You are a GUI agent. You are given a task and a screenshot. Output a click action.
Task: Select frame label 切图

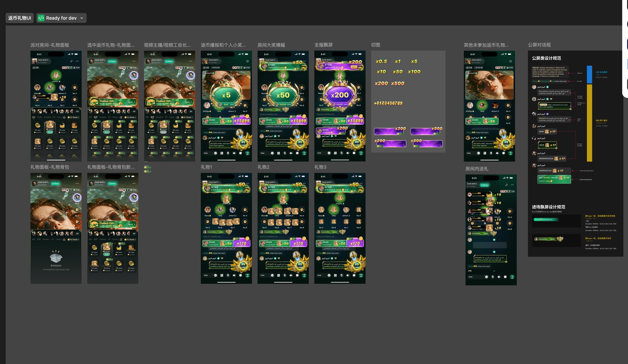tap(376, 45)
